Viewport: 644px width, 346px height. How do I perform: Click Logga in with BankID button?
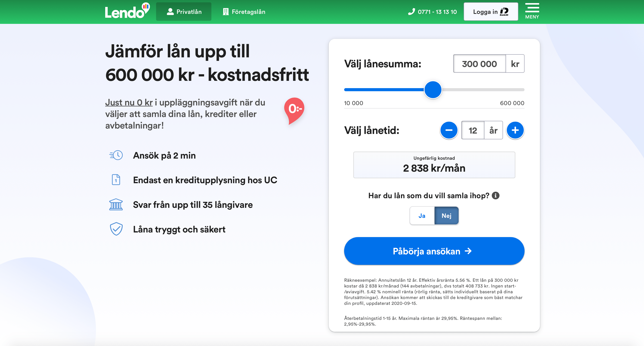pos(491,12)
